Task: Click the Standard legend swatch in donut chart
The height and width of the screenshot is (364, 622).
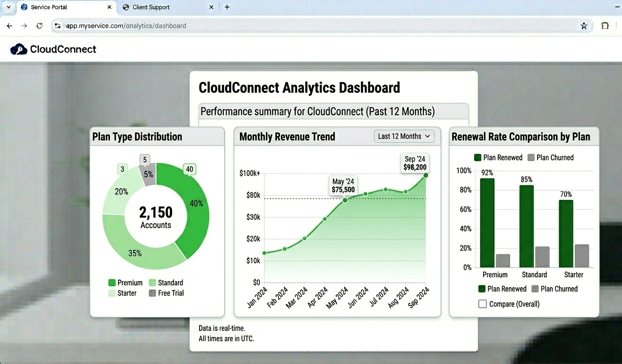Action: click(152, 282)
